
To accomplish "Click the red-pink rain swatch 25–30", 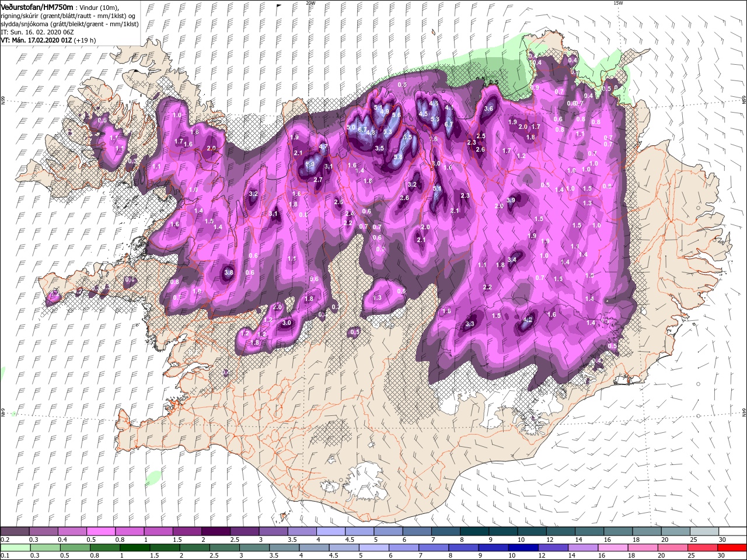I will pos(702,547).
